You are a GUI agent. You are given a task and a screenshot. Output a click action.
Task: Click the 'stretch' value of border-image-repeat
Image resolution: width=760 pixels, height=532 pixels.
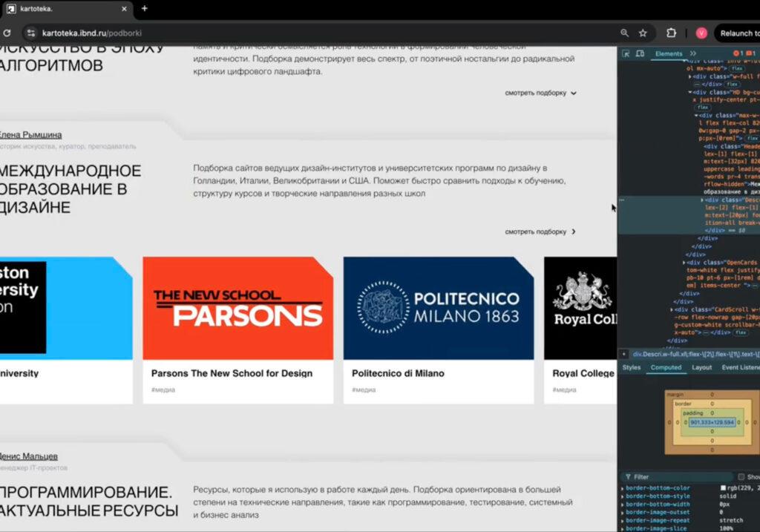pos(731,520)
